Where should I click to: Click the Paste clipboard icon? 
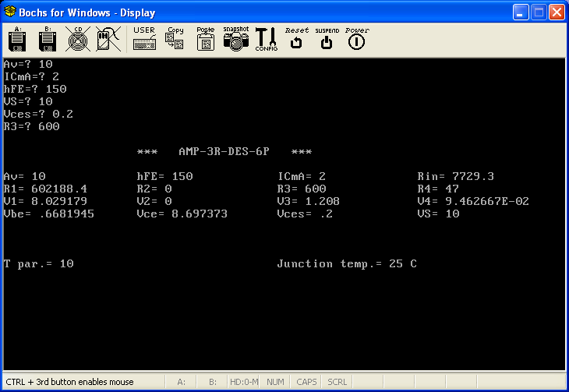click(x=206, y=38)
